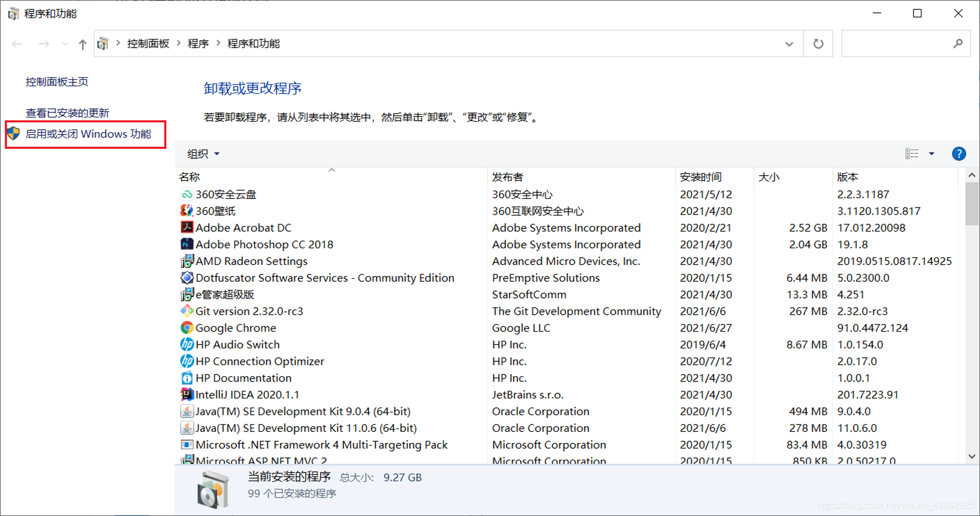Click the scrollbar down arrow
Image resolution: width=980 pixels, height=516 pixels.
[x=972, y=457]
